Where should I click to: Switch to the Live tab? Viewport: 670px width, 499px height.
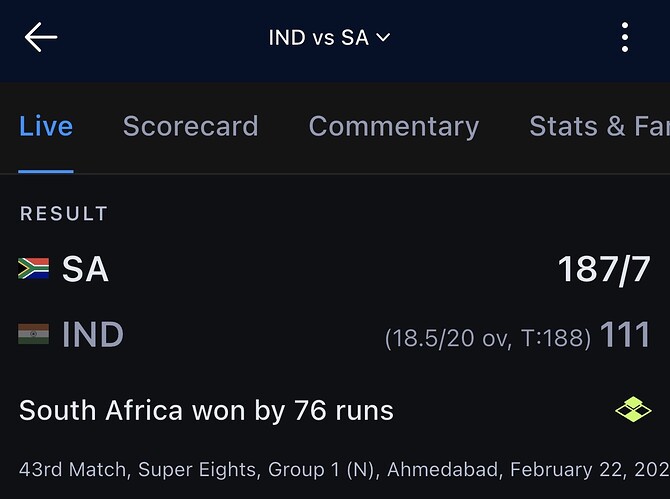pyautogui.click(x=46, y=126)
